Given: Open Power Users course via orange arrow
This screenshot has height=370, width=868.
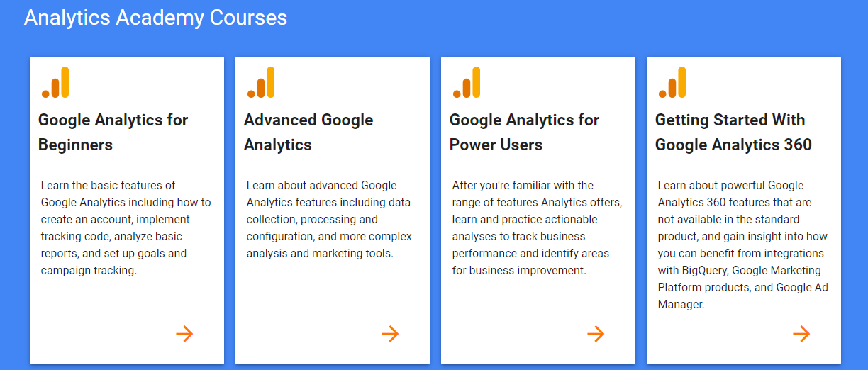Looking at the screenshot, I should [x=596, y=334].
